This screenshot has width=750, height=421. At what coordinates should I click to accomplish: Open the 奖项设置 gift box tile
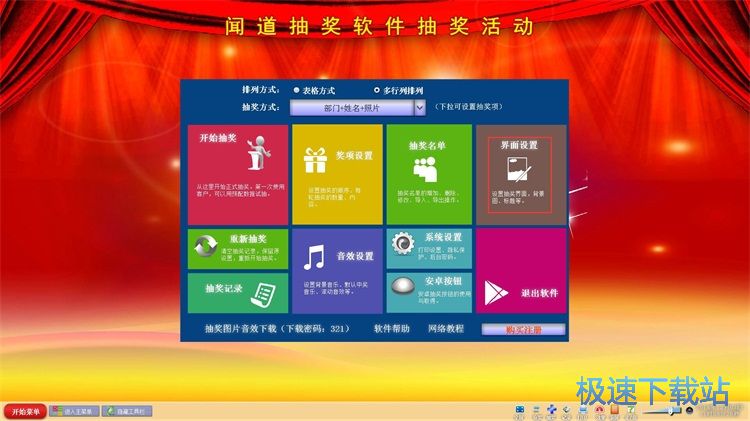click(337, 175)
